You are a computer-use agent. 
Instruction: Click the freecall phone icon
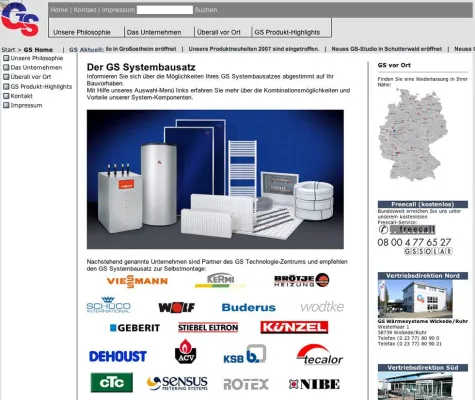[383, 229]
